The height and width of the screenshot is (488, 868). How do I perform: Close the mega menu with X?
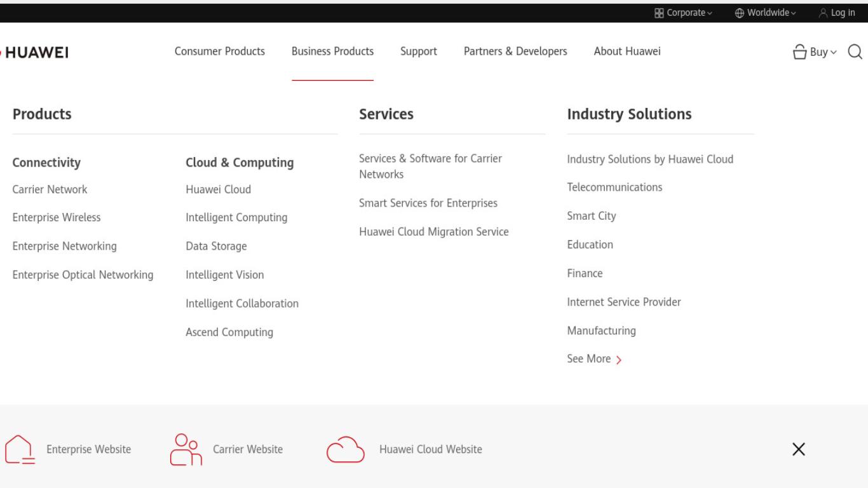click(799, 449)
